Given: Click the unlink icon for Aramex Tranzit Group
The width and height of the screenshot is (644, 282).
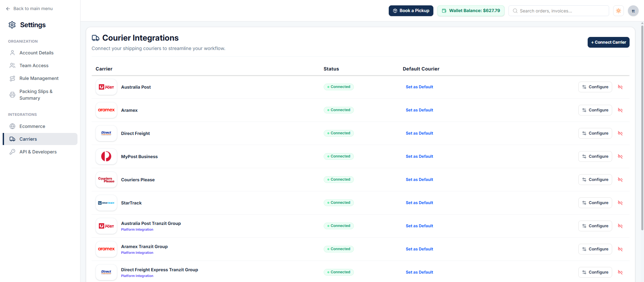Looking at the screenshot, I should tap(620, 249).
